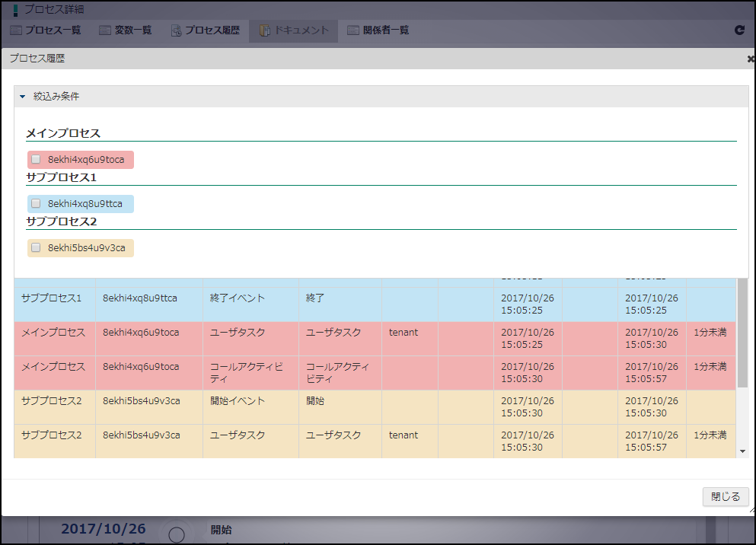The width and height of the screenshot is (756, 545).
Task: Check the 8ekhi4xq8u9ttca subprocess 1 checkbox
Action: pyautogui.click(x=36, y=203)
